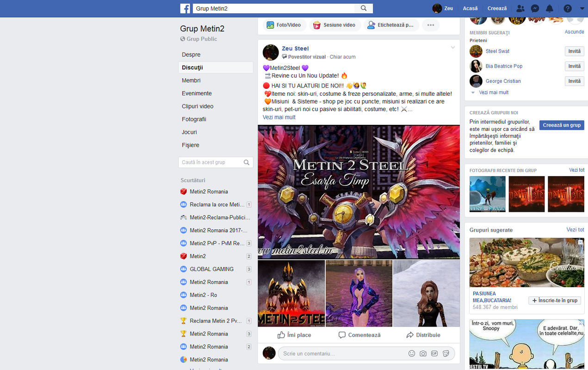Open the Metin 2 Steel main image
Image resolution: width=588 pixels, height=370 pixels.
(x=359, y=192)
